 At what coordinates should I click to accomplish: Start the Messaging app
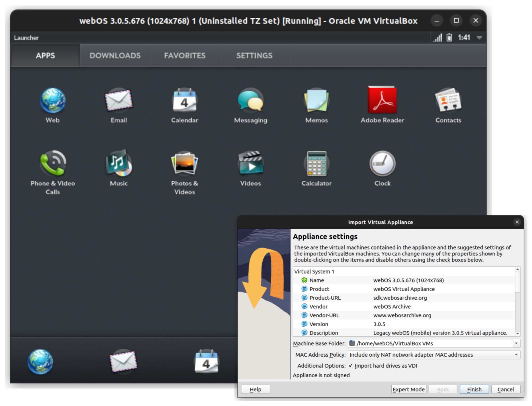point(250,101)
